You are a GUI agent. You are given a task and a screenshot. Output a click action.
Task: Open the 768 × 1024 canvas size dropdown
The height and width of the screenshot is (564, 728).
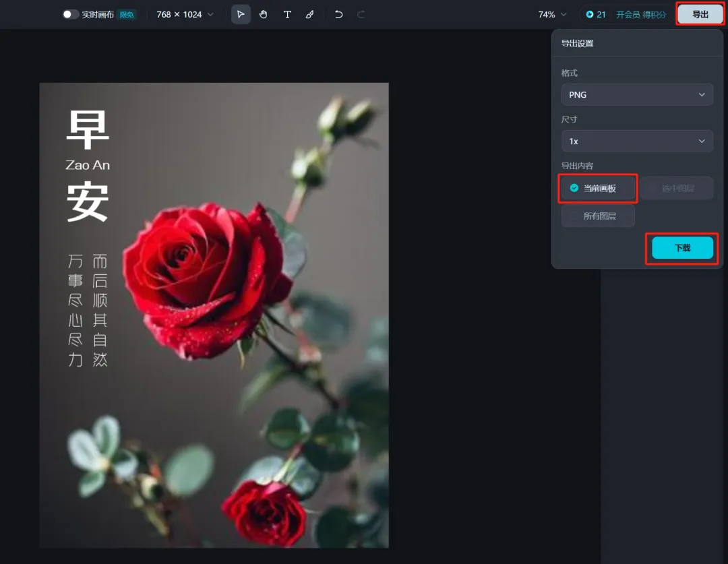click(x=185, y=14)
